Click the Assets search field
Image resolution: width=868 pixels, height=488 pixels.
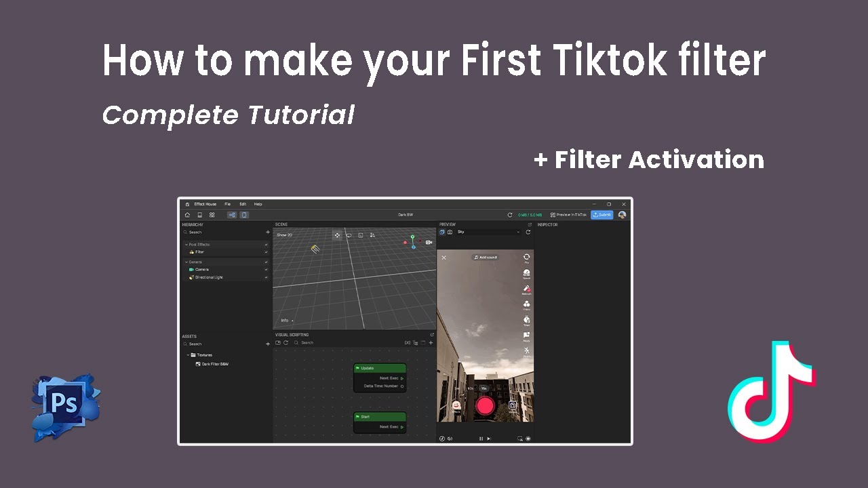(222, 344)
